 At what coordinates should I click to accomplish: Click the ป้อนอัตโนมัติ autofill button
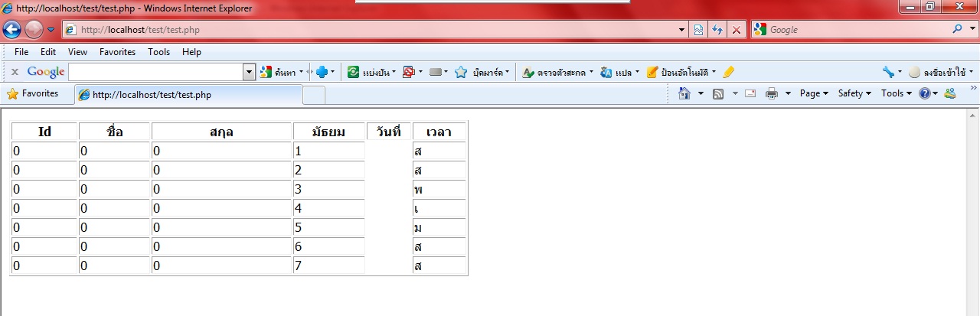coord(681,72)
